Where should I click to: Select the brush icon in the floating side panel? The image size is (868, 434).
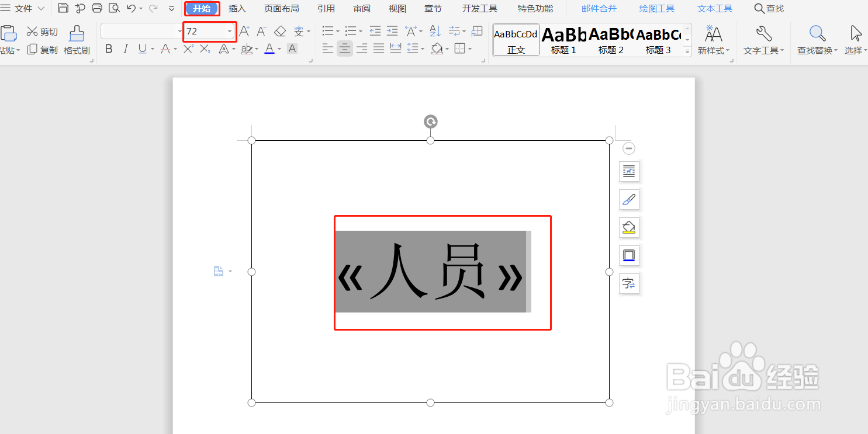pos(629,199)
